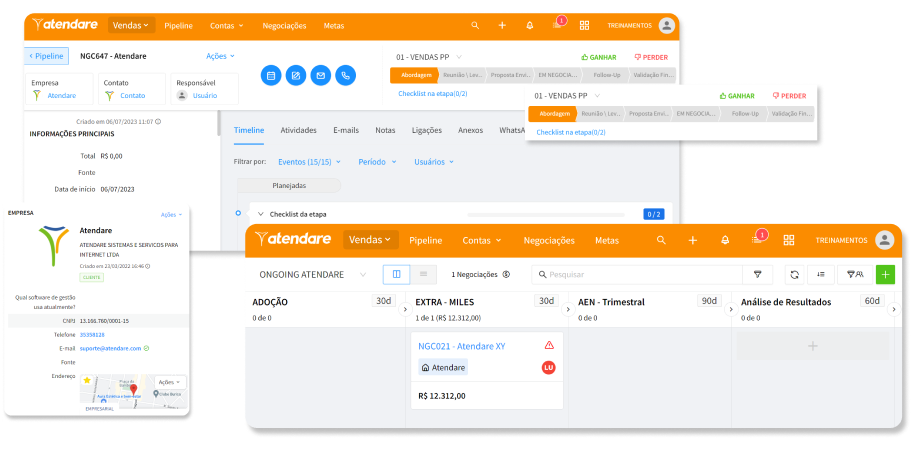Click the LU user badge on NGC021 card
The width and height of the screenshot is (921, 449).
click(549, 368)
